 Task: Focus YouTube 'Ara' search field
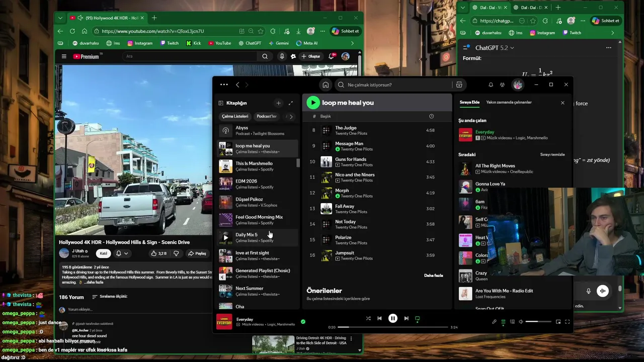click(x=190, y=56)
